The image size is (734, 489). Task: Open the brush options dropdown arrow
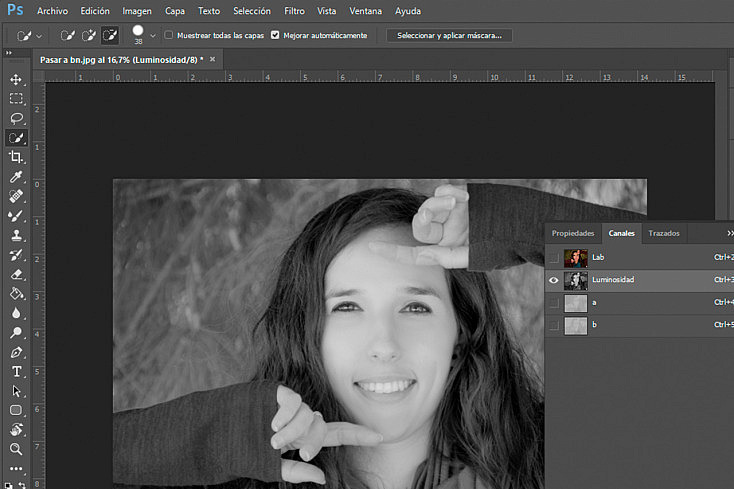153,36
